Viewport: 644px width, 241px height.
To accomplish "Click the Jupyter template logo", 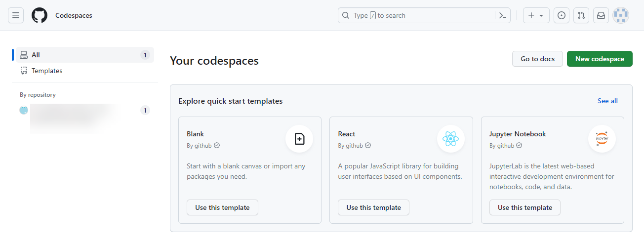I will pos(602,139).
